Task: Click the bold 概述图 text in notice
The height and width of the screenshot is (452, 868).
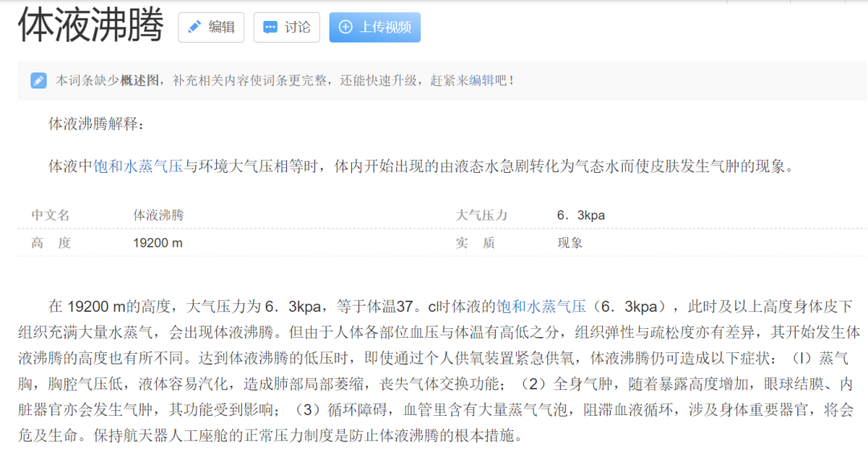Action: [x=138, y=81]
